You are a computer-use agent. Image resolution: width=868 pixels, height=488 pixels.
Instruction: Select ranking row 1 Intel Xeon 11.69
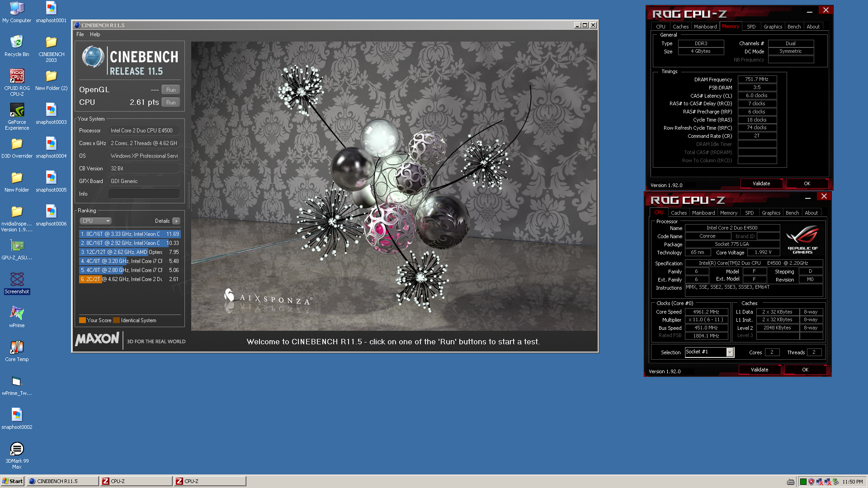tap(130, 234)
